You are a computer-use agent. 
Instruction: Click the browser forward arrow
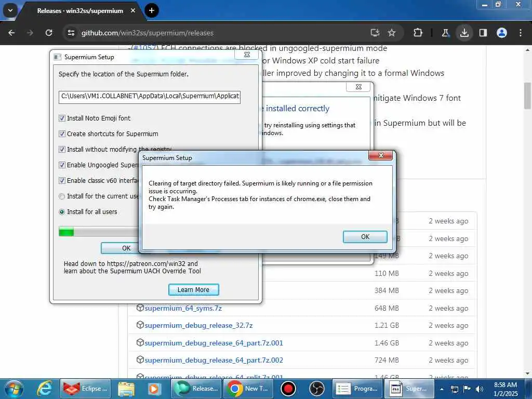click(x=30, y=33)
